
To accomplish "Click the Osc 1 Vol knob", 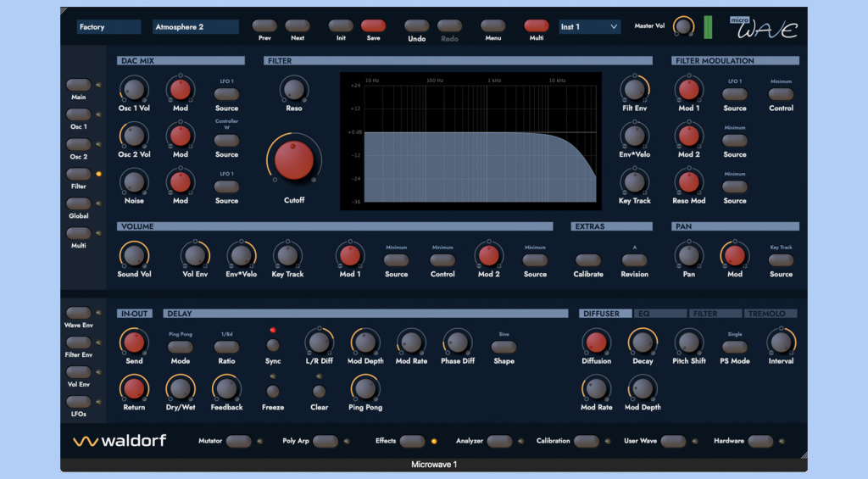I will [x=134, y=89].
